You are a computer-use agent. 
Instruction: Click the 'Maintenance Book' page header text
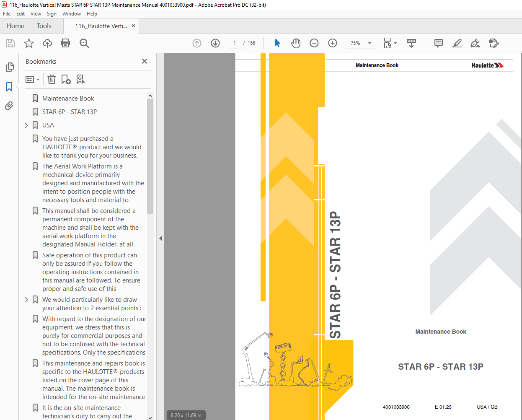point(377,65)
